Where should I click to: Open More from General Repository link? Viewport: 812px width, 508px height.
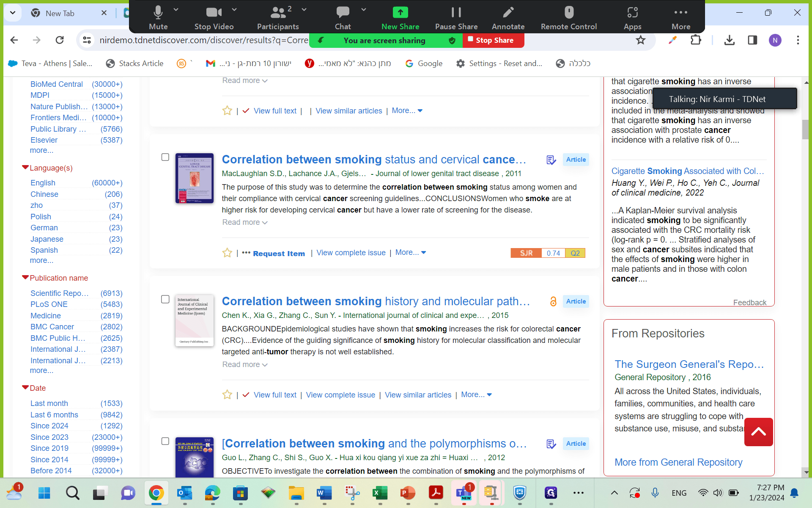point(678,462)
